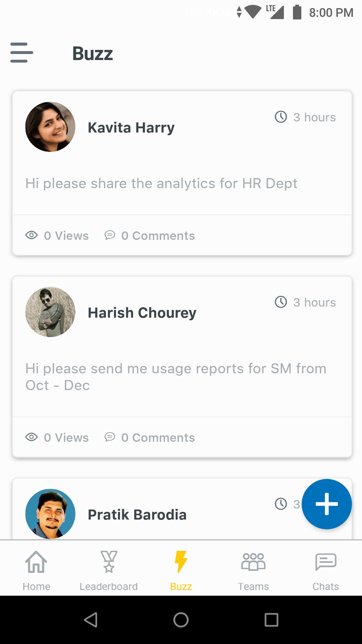The image size is (362, 644).
Task: Tap the clock icon on Harish's post
Action: coord(281,302)
